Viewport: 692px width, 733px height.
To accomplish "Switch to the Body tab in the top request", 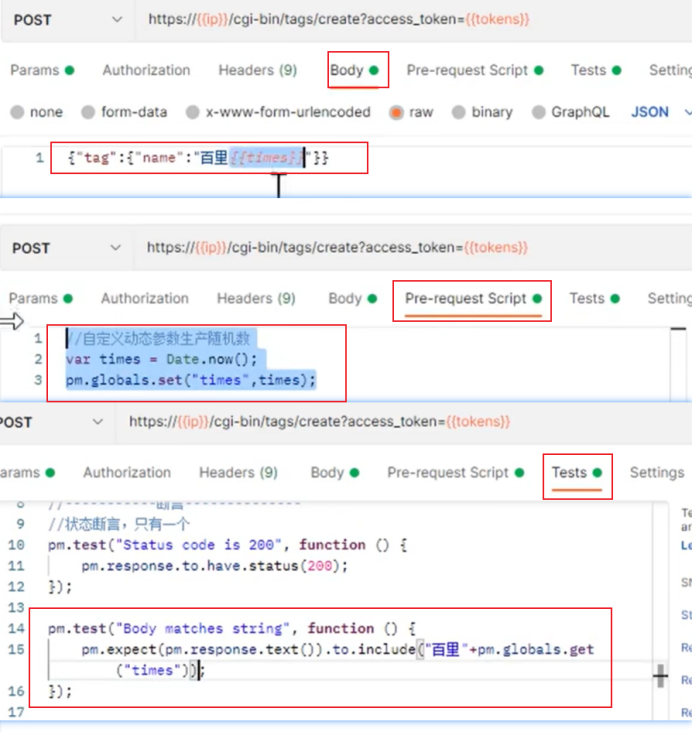I will [354, 70].
